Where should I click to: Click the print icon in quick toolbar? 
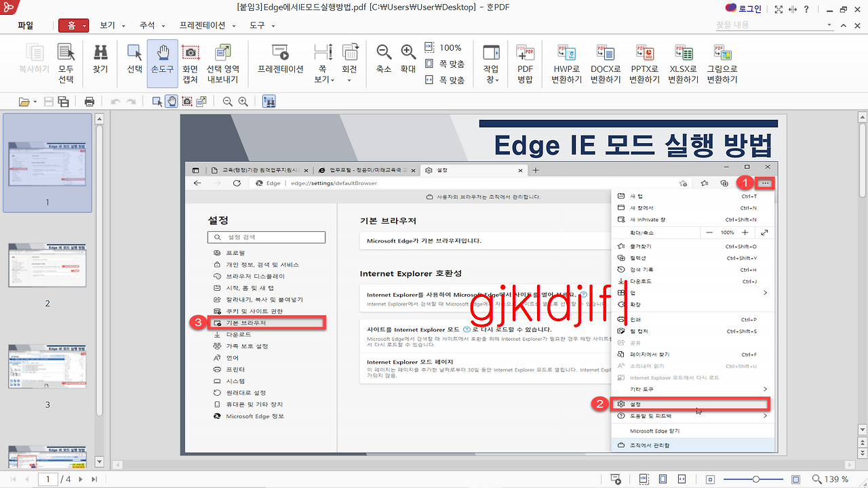89,102
